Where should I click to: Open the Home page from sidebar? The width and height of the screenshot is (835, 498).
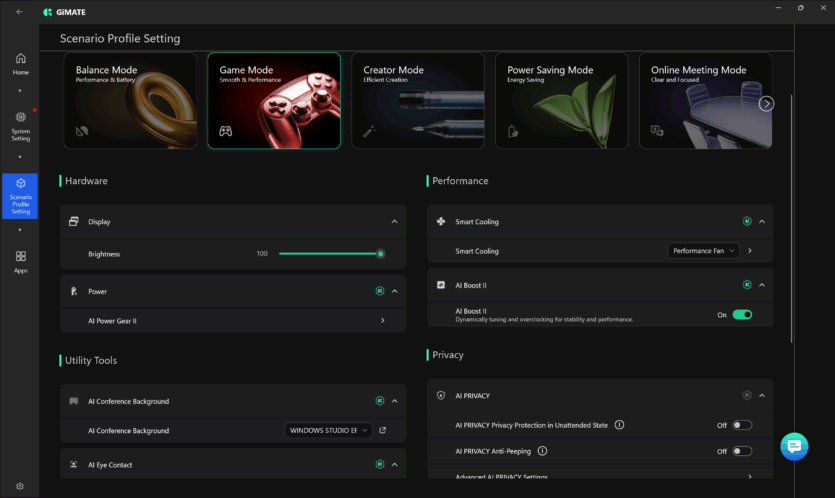[20, 64]
